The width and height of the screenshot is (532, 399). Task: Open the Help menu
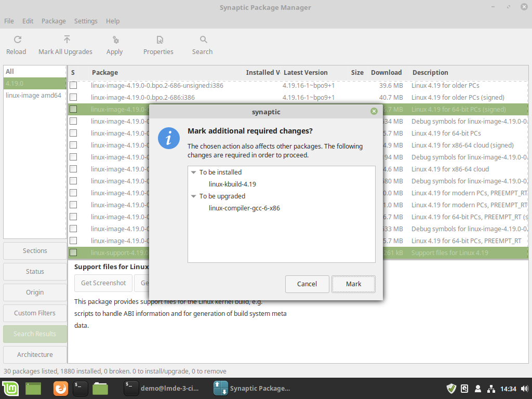pos(113,21)
